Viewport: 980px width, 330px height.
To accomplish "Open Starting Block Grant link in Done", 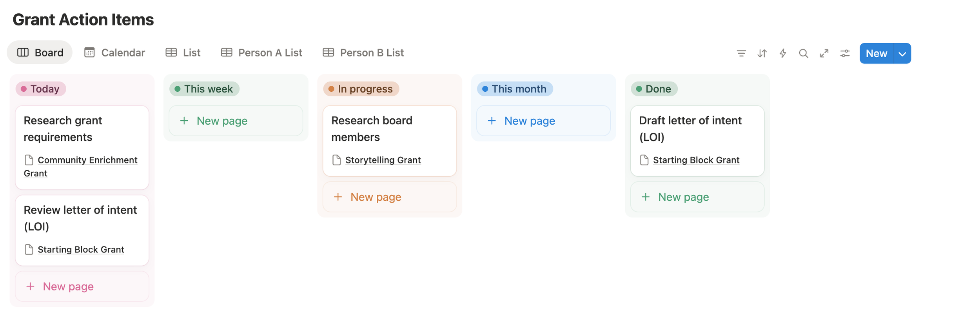I will pyautogui.click(x=696, y=160).
